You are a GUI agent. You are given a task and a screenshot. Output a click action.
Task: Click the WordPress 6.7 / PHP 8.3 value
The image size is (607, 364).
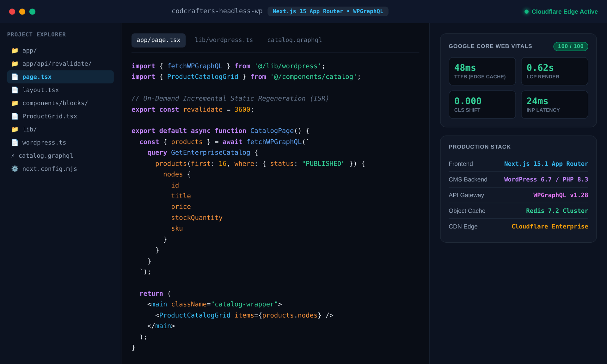[546, 179]
